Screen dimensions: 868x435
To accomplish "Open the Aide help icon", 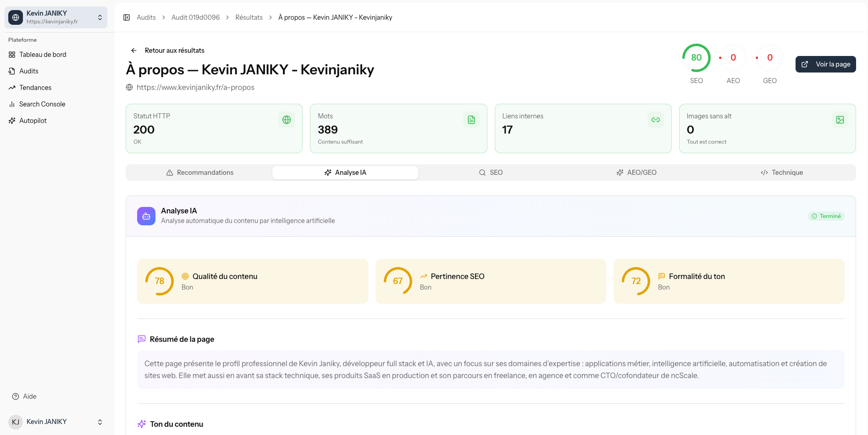I will (14, 396).
